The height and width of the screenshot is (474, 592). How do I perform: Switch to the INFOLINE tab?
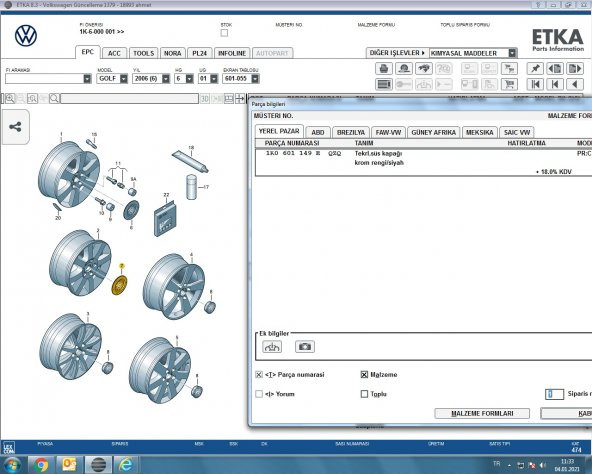coord(232,53)
